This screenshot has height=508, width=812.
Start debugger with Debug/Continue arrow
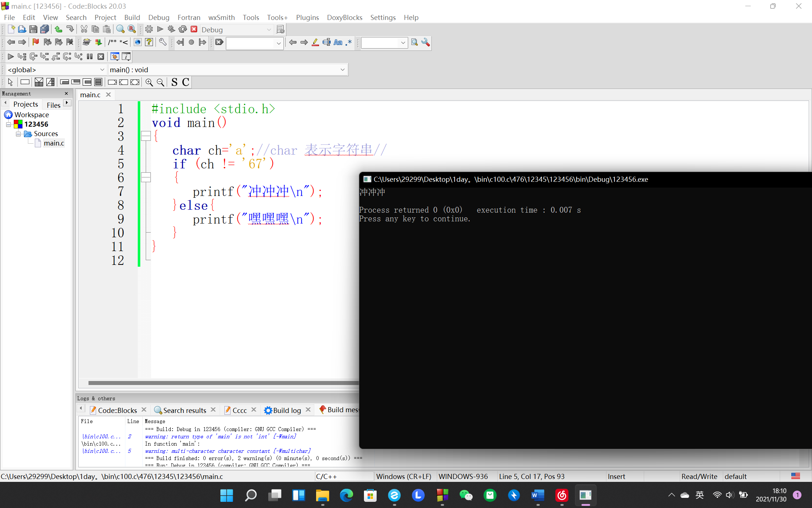(x=11, y=57)
